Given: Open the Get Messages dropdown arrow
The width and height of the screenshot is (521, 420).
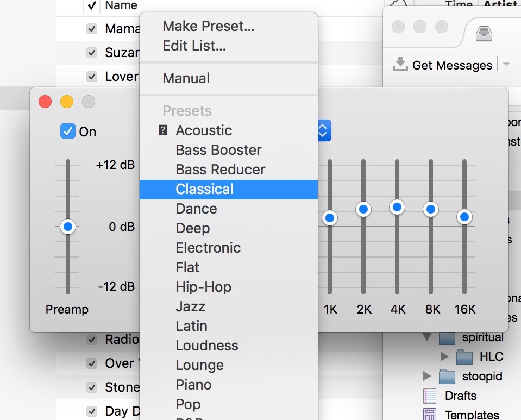Looking at the screenshot, I should pos(506,64).
